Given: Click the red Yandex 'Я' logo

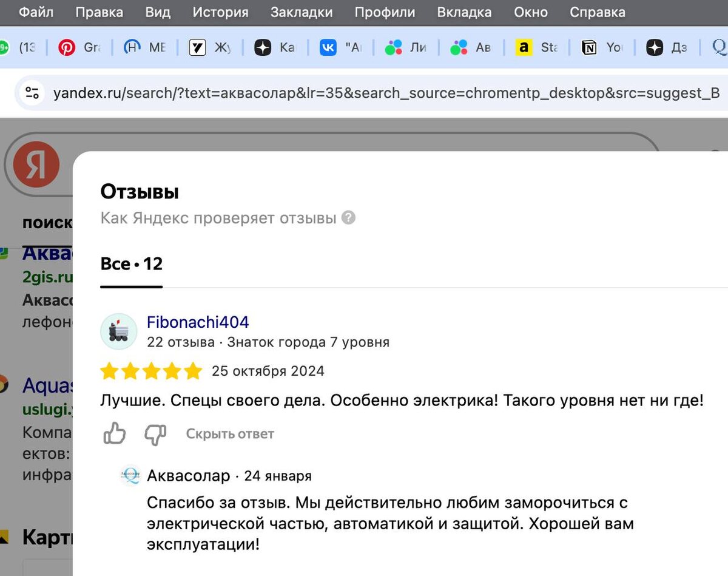Looking at the screenshot, I should [x=36, y=164].
